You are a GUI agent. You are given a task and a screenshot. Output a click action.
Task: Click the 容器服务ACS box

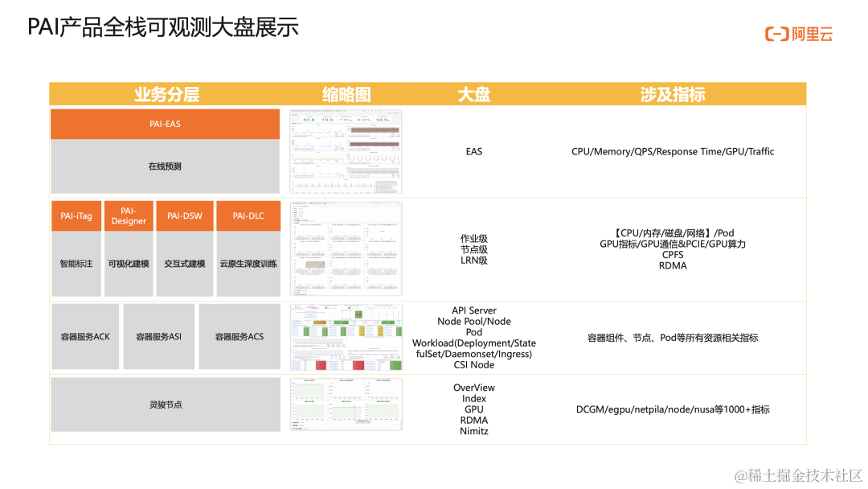(x=240, y=337)
